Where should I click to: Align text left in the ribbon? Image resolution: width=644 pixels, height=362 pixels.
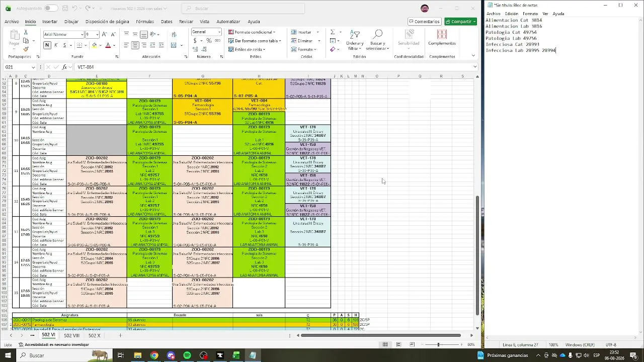(126, 45)
